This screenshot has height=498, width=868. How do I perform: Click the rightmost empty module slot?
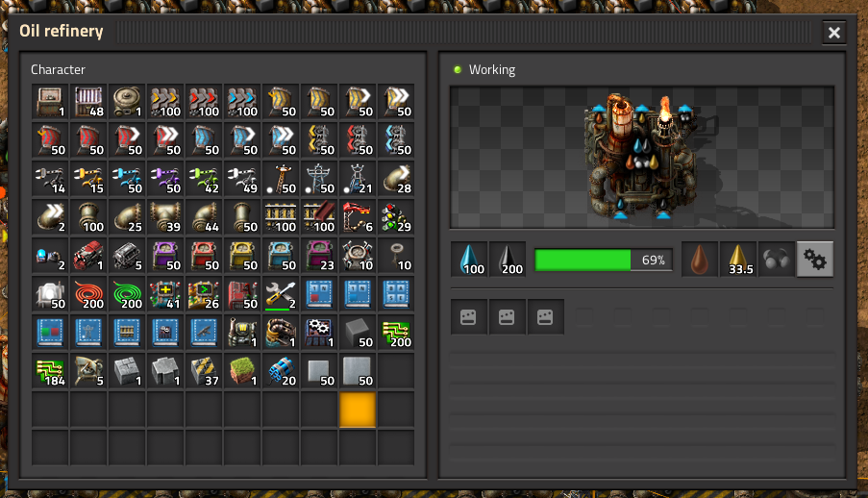(x=545, y=317)
